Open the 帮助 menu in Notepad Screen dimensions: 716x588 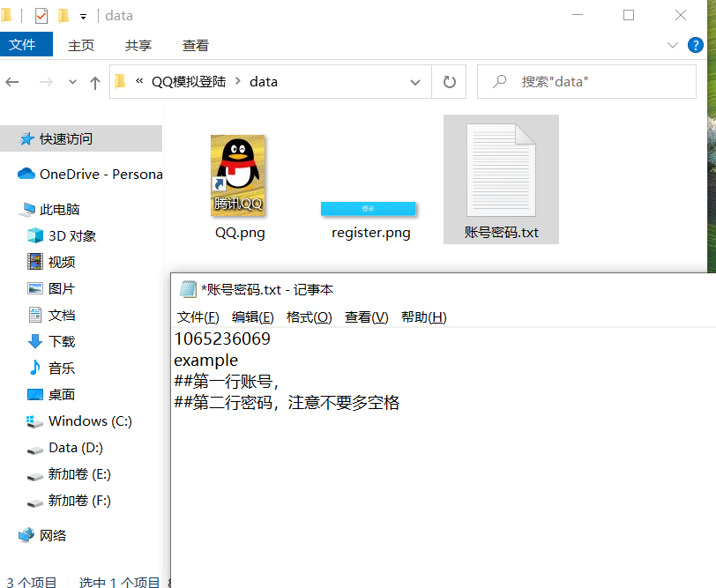click(x=423, y=316)
